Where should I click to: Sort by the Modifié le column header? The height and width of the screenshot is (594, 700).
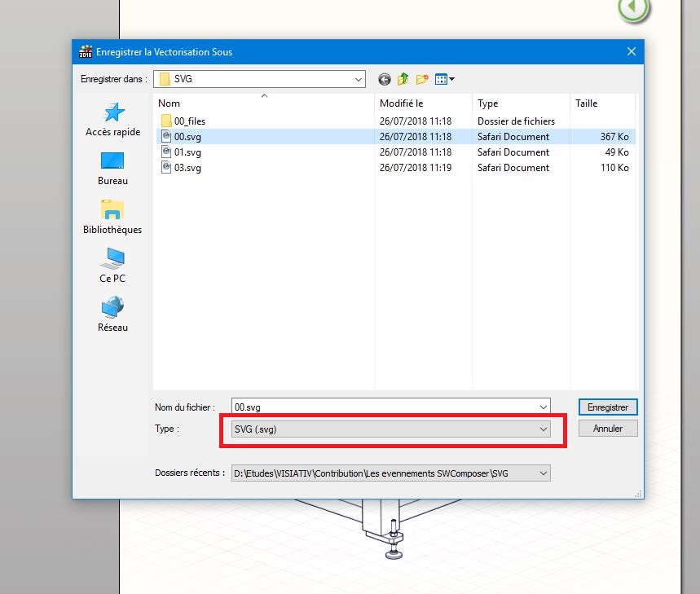coord(402,103)
